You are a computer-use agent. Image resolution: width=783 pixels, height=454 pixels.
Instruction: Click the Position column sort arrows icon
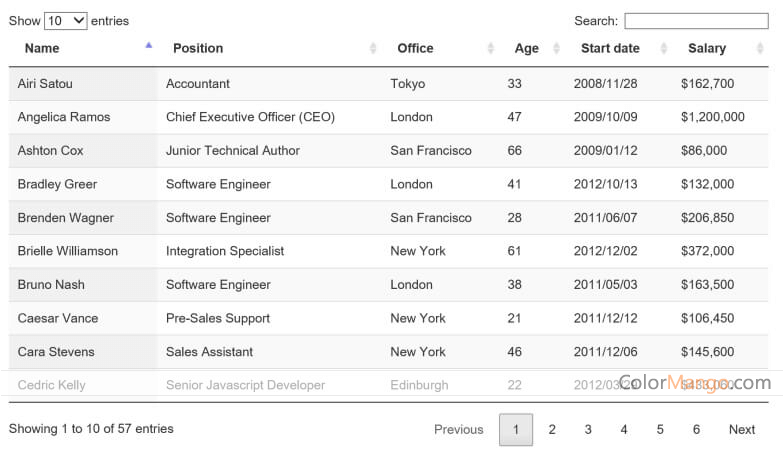click(x=373, y=48)
